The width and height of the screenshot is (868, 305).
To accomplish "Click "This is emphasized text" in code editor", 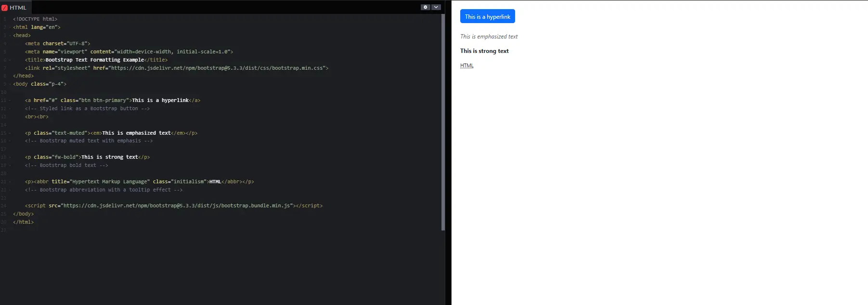I will point(136,133).
